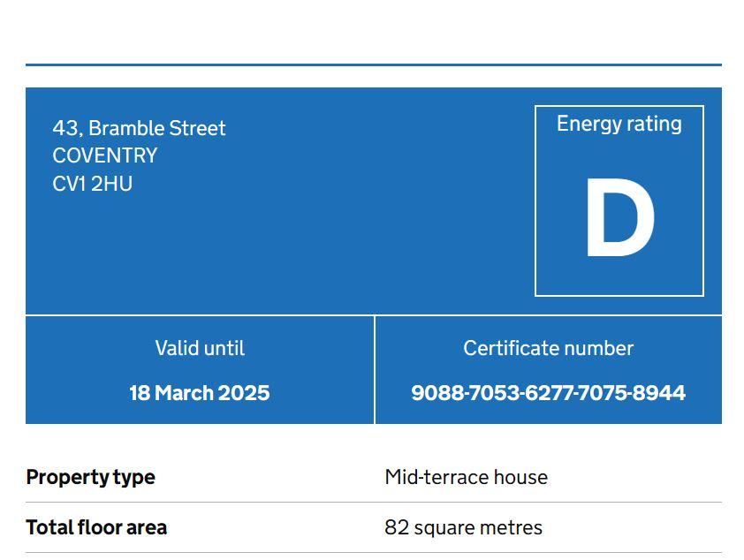Select the large letter D rating
The width and height of the screenshot is (744, 560).
[x=619, y=221]
